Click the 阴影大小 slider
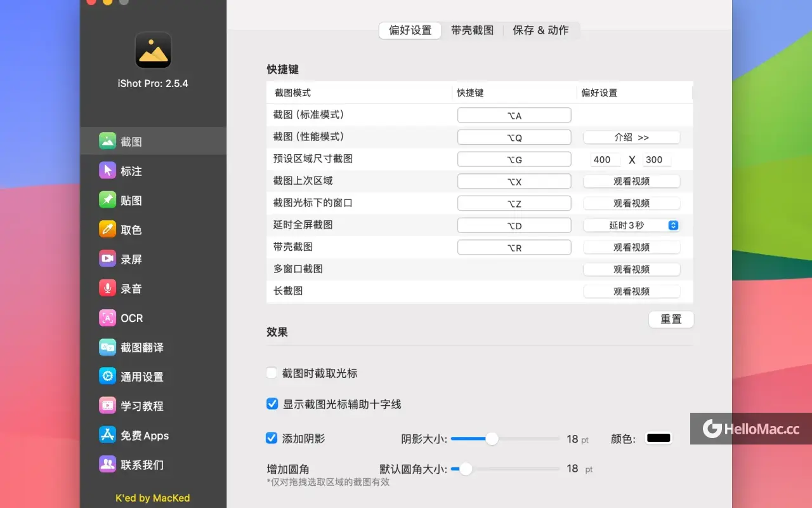Viewport: 812px width, 508px height. point(506,439)
